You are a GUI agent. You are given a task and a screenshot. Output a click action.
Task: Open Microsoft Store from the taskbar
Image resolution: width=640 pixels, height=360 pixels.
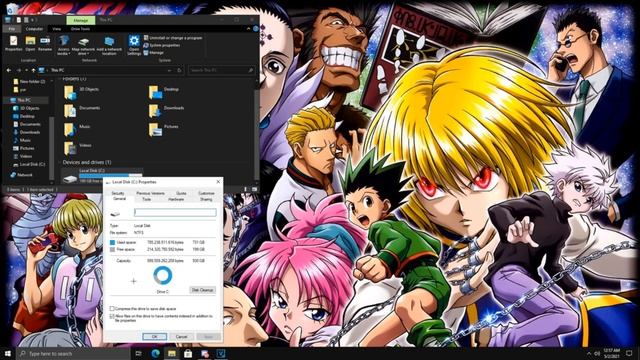tap(188, 353)
